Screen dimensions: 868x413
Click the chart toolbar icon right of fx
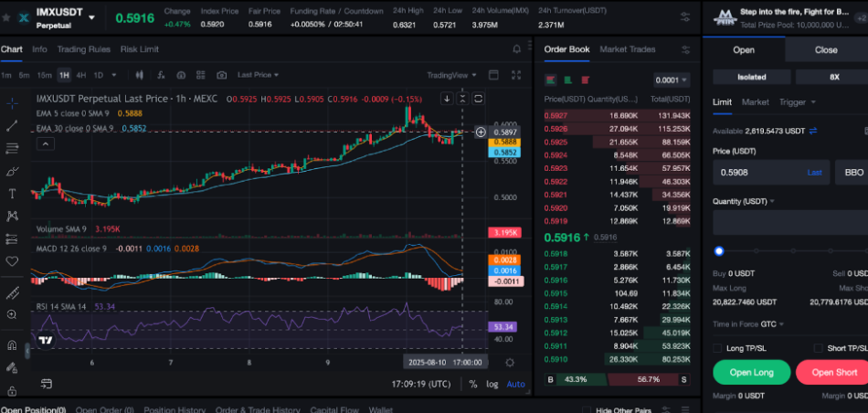point(181,75)
